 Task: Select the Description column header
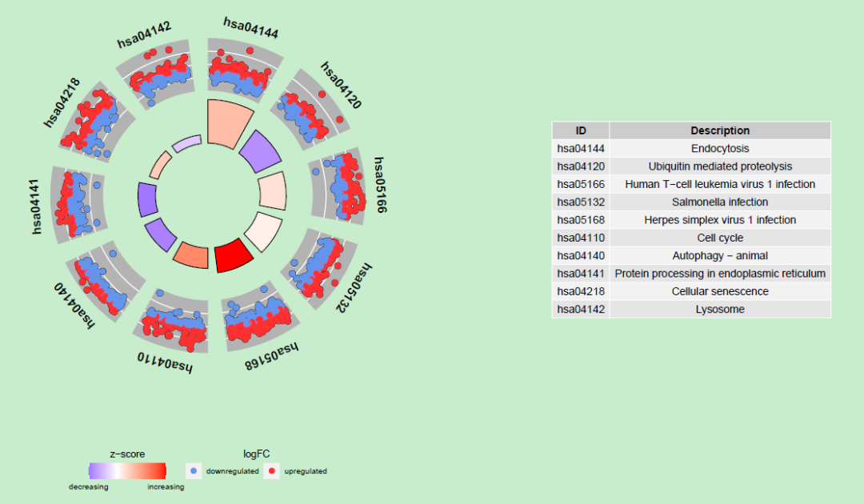tap(720, 130)
